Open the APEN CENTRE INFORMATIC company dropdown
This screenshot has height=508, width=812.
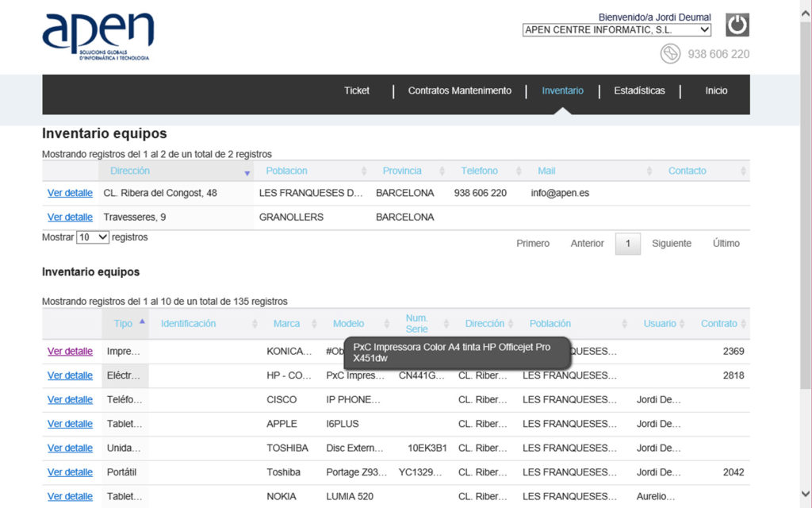pos(617,30)
